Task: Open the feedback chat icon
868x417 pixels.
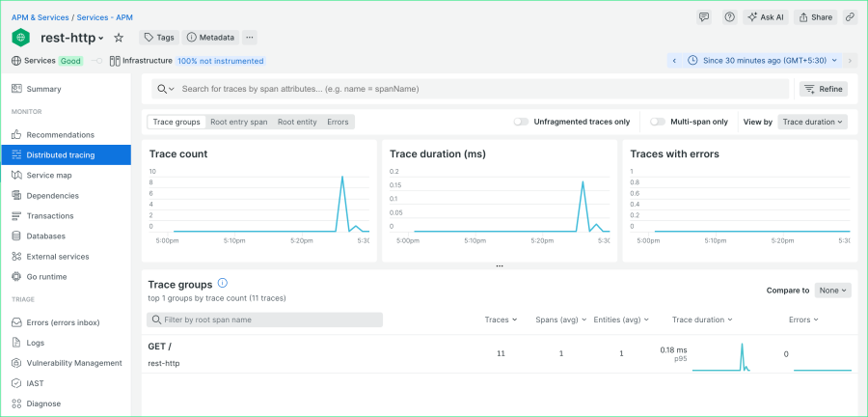Action: pyautogui.click(x=704, y=17)
